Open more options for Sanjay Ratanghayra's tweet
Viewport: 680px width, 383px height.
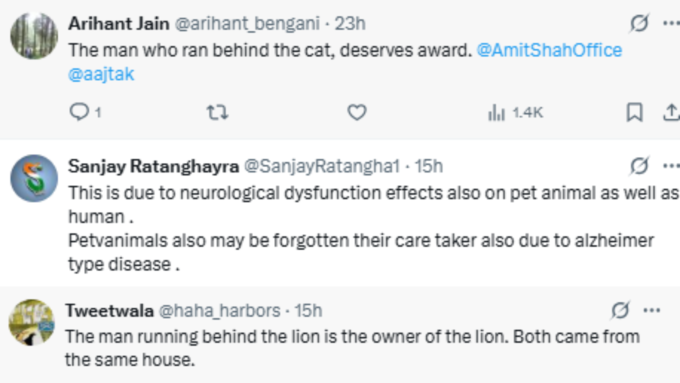(x=671, y=166)
